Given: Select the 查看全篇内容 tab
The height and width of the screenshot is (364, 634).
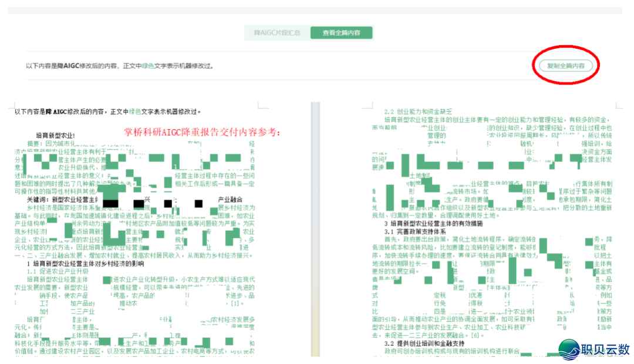Looking at the screenshot, I should coord(341,33).
